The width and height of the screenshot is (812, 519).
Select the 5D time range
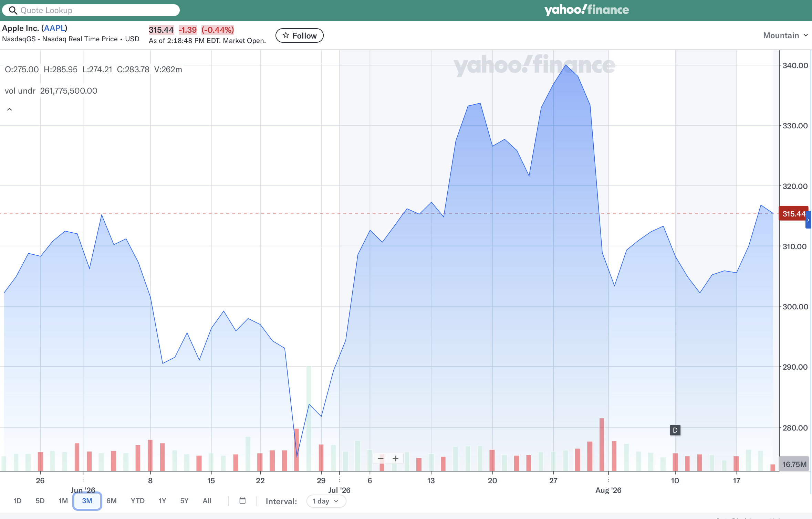point(40,501)
